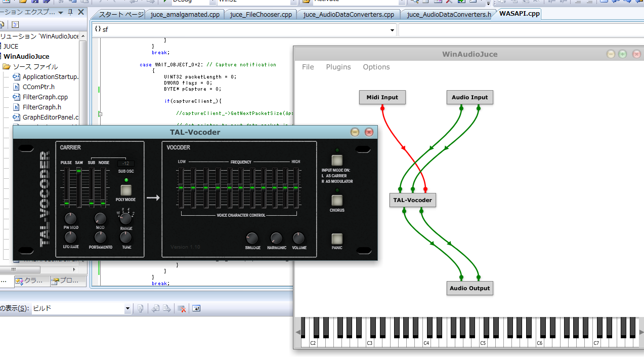The image size is (644, 357).
Task: Toggle the Chorus button on vocoder
Action: pyautogui.click(x=337, y=200)
